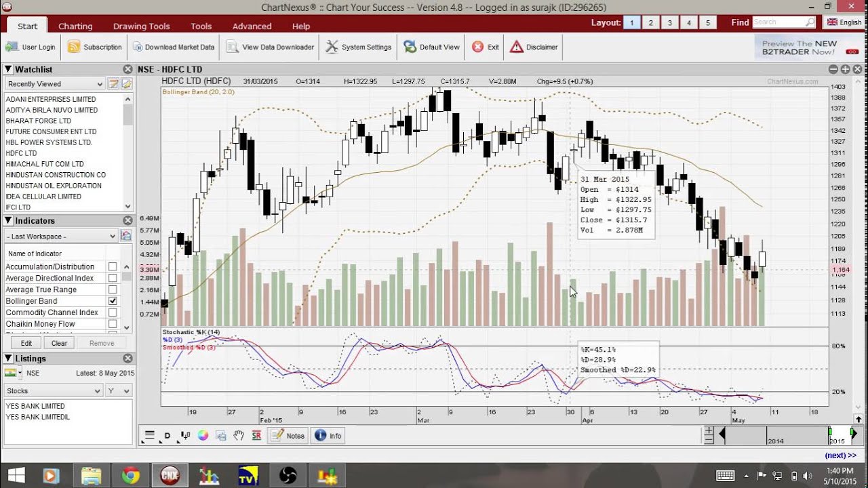This screenshot has width=868, height=488.
Task: Open chart Info
Action: click(x=328, y=436)
